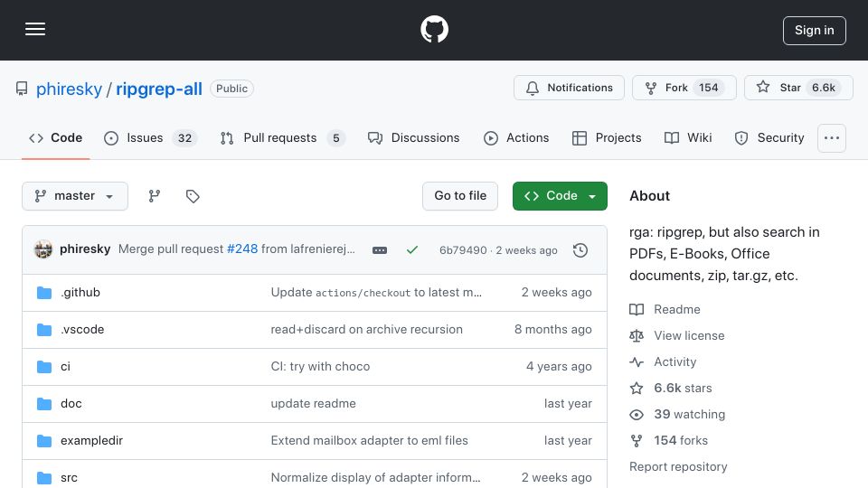Open the Pull requests tab

[x=282, y=138]
